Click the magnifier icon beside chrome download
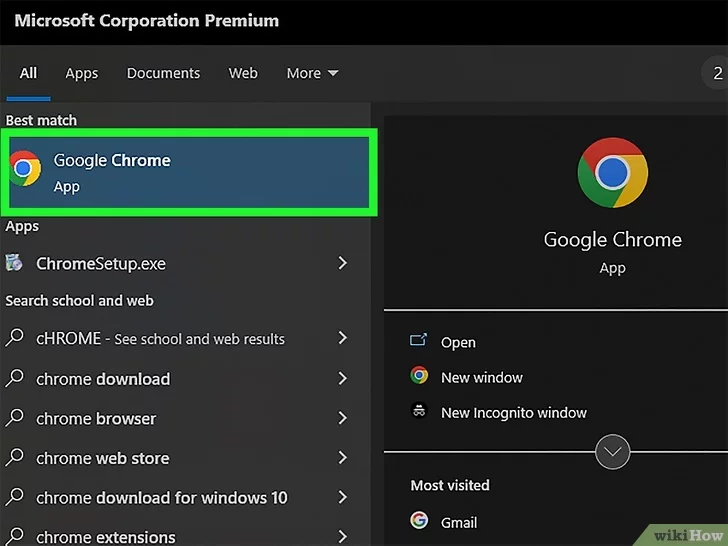 (14, 378)
